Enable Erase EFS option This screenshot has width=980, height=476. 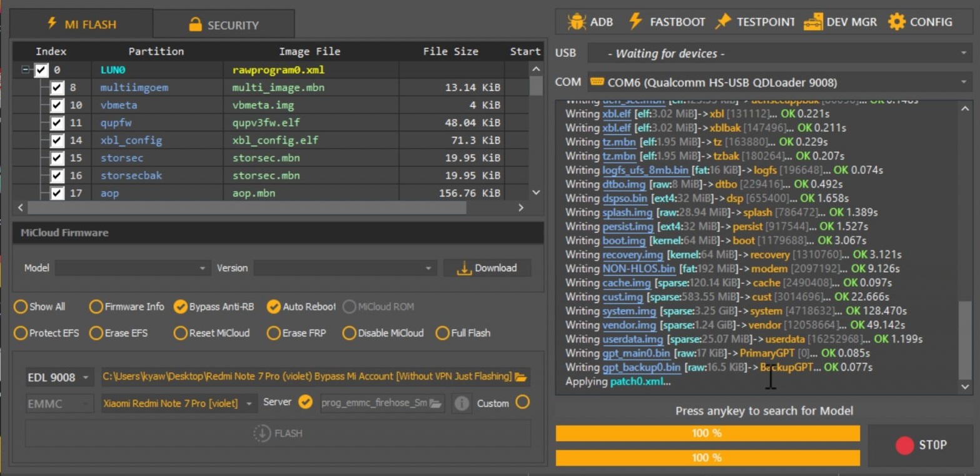[x=96, y=333]
